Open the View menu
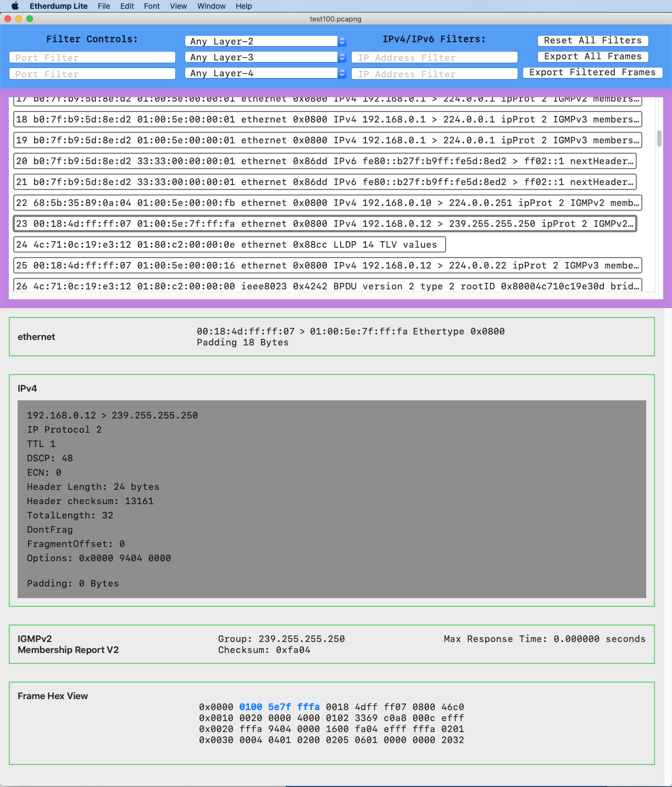The width and height of the screenshot is (672, 787). pyautogui.click(x=179, y=6)
